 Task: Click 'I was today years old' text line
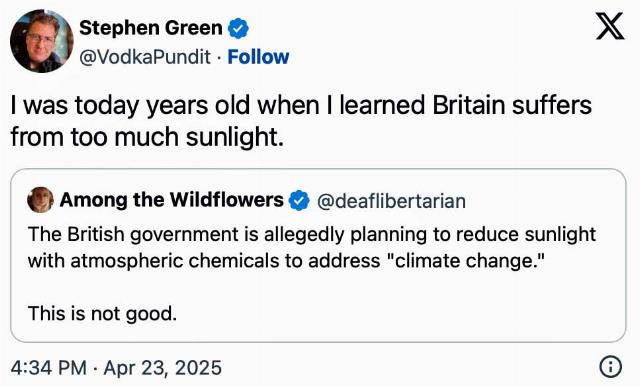point(301,105)
